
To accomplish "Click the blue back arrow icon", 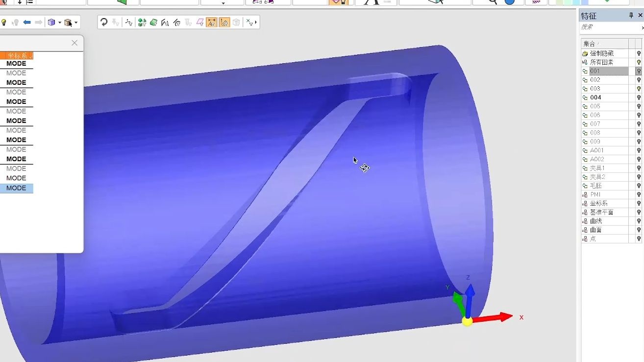I will pyautogui.click(x=27, y=23).
